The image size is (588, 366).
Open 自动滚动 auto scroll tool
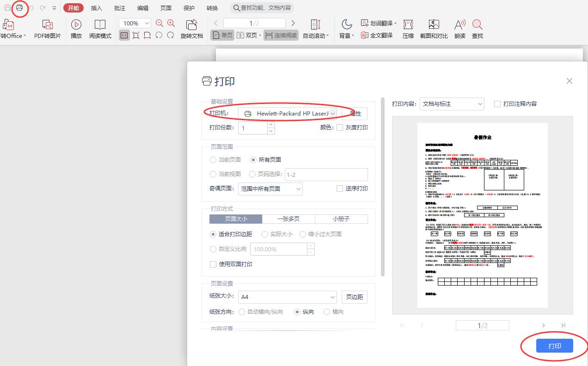coord(316,29)
